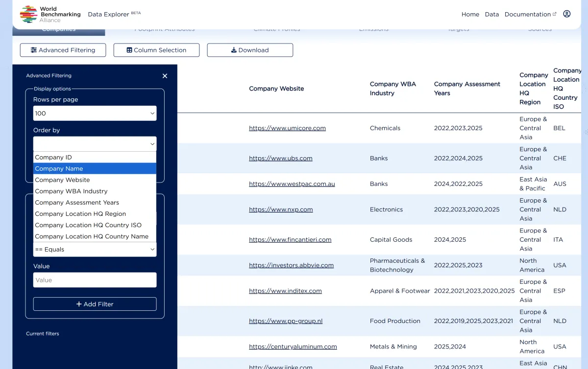
Task: Open the Targets tab
Action: click(x=458, y=28)
